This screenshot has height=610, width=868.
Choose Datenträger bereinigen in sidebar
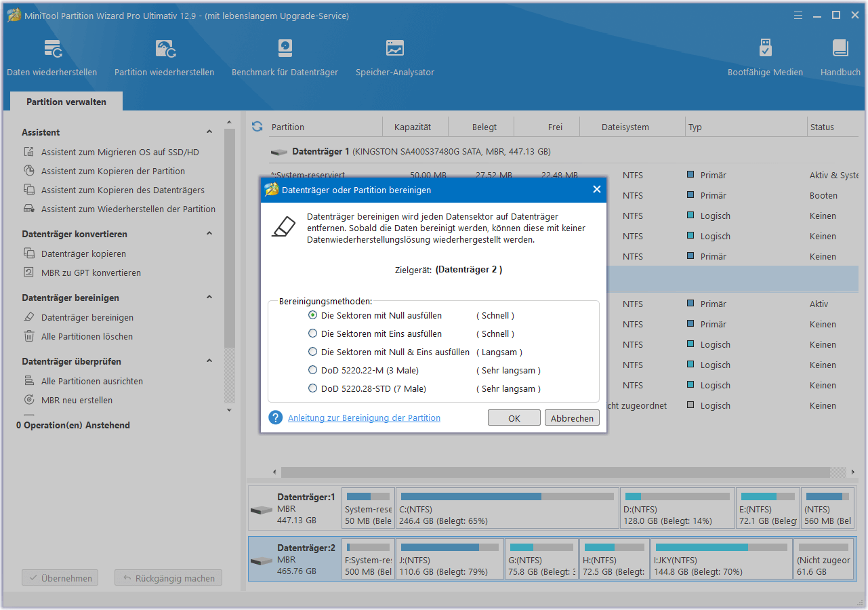pyautogui.click(x=79, y=318)
